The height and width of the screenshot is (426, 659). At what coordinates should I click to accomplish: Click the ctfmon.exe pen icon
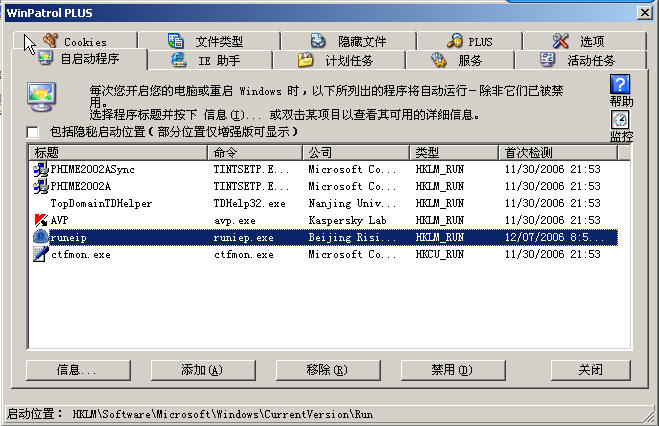coord(41,254)
